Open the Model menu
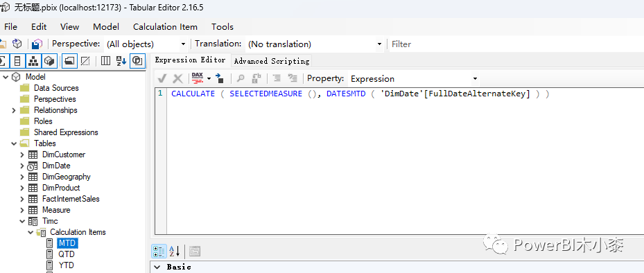644x273 pixels. 106,27
